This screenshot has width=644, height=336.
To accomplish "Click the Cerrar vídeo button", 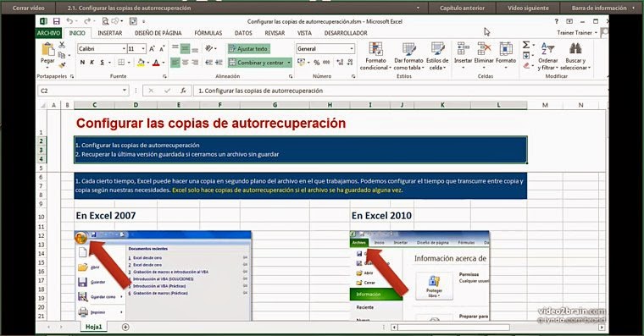I will 28,8.
